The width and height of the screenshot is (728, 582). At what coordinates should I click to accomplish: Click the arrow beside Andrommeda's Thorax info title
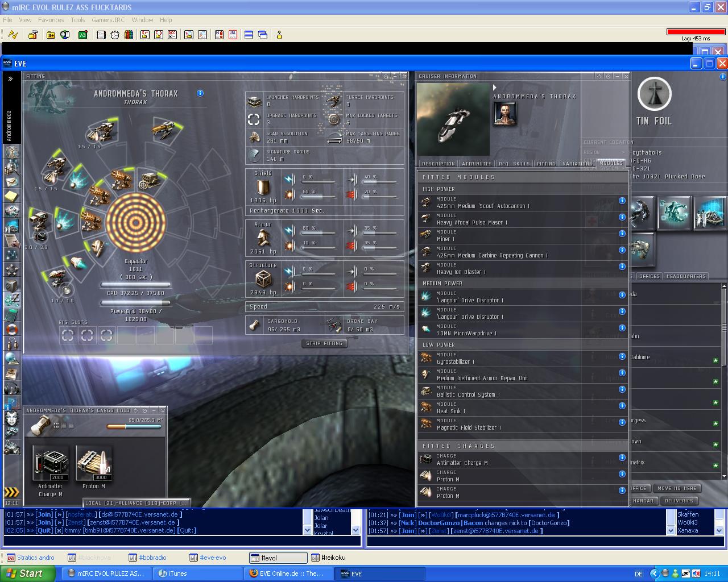click(x=495, y=88)
